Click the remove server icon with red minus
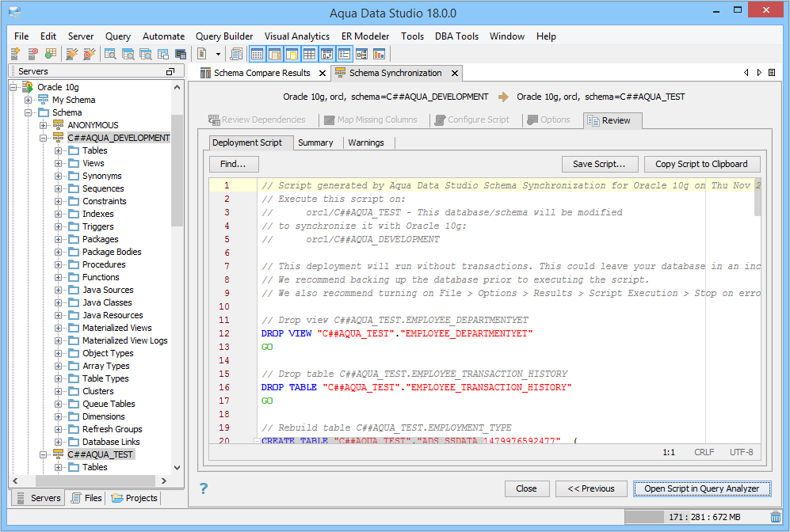 pos(32,53)
